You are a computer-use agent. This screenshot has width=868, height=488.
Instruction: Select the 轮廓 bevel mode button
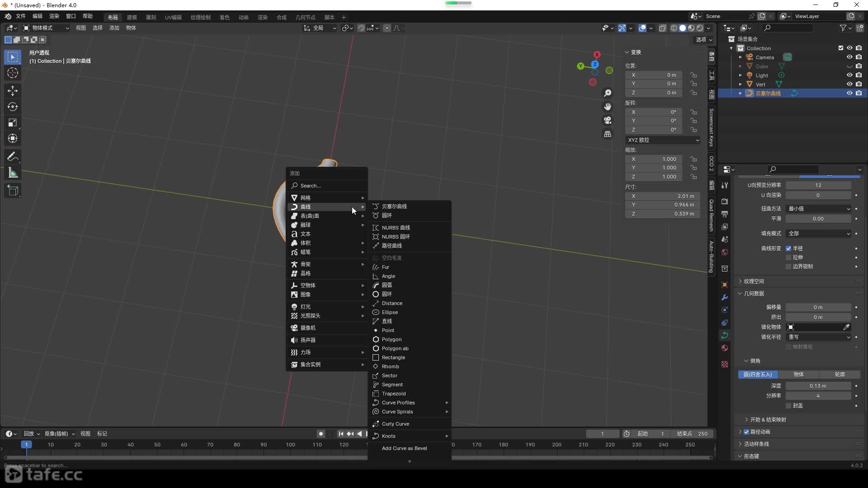pyautogui.click(x=840, y=375)
